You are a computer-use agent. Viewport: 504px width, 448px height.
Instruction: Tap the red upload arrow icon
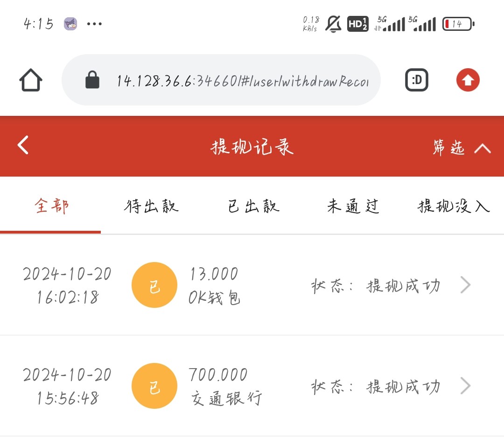tap(468, 80)
